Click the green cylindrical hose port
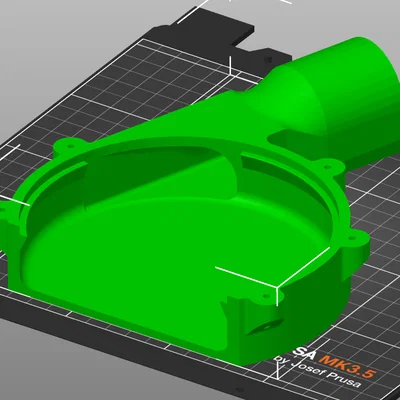Image resolution: width=400 pixels, height=400 pixels. (x=347, y=100)
